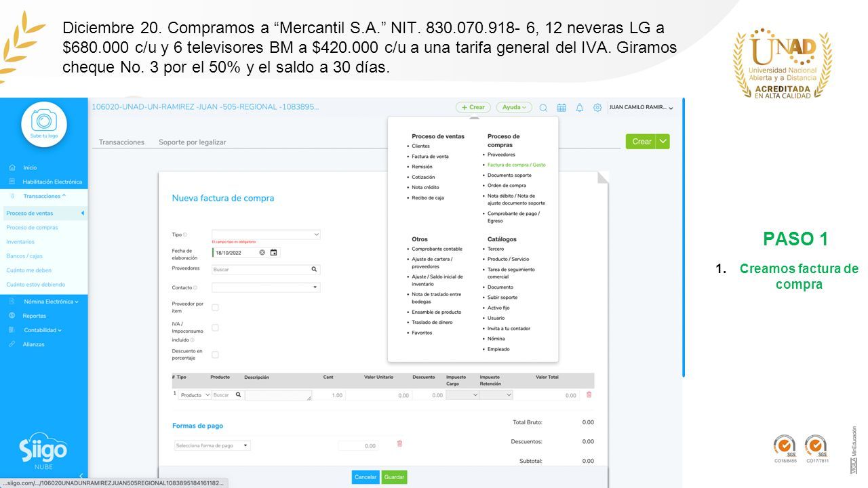Click the Inicio home icon in sidebar
The width and height of the screenshot is (868, 488).
[x=12, y=167]
